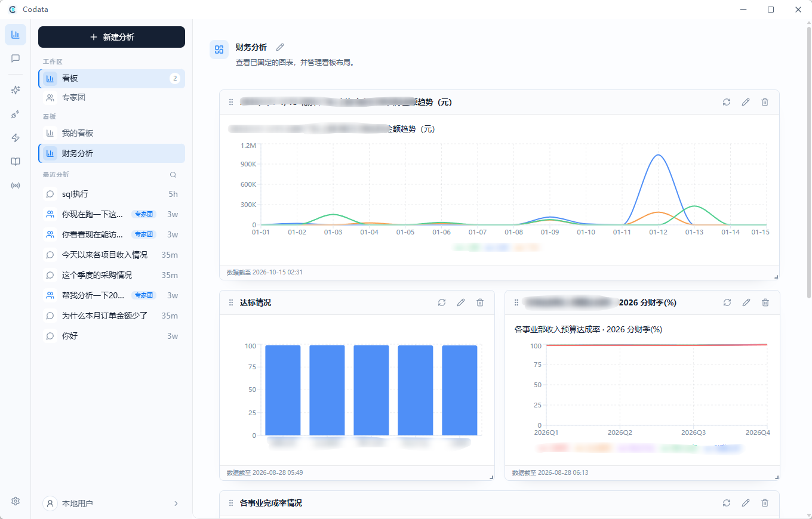The image size is (812, 519).
Task: Click the lightning bolt icon in the left rail
Action: [x=16, y=138]
